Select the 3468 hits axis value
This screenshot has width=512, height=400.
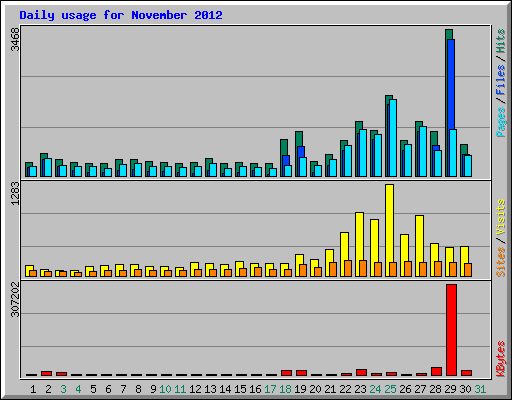point(15,39)
